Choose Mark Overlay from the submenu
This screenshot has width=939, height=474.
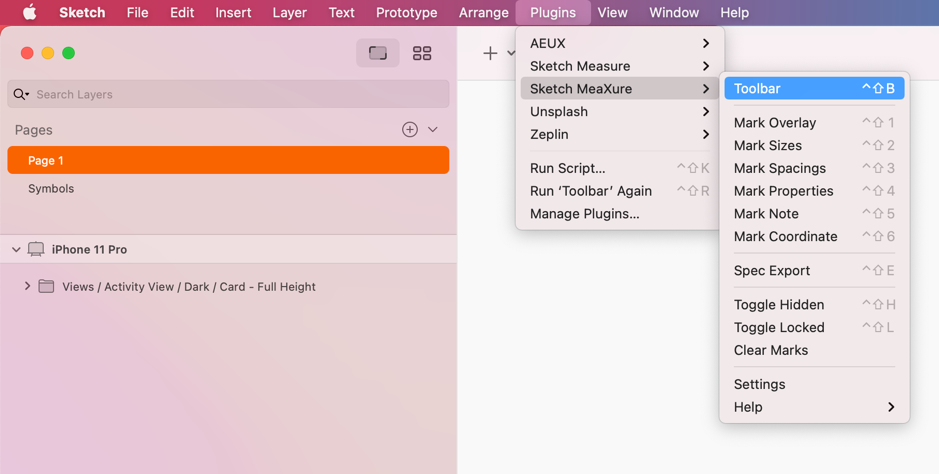click(814, 123)
